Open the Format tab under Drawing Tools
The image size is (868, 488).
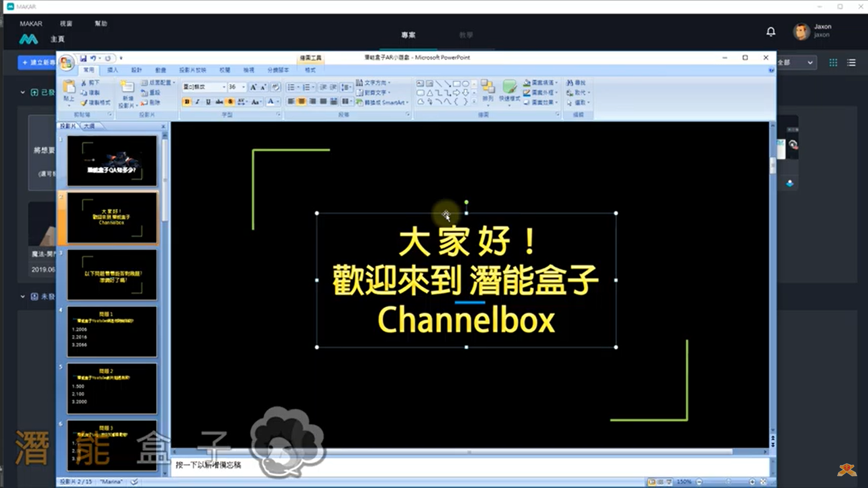(x=310, y=70)
